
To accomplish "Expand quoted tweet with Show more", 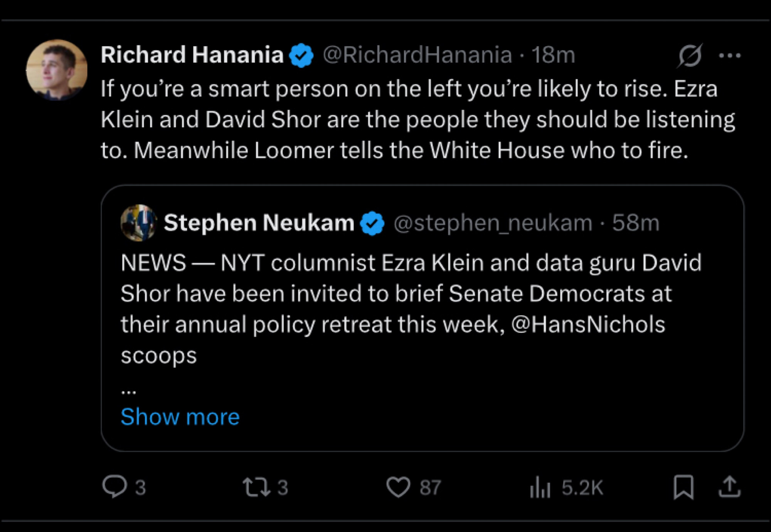I will 180,416.
